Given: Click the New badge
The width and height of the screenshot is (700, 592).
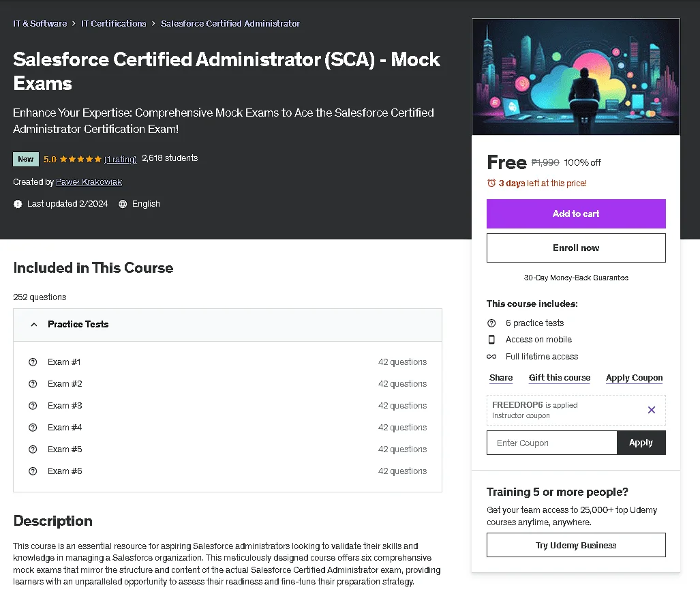Looking at the screenshot, I should click(x=26, y=159).
